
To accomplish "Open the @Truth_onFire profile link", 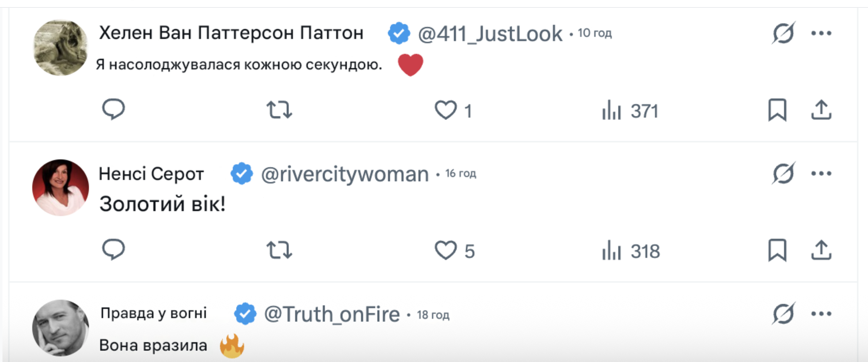I will [x=332, y=315].
